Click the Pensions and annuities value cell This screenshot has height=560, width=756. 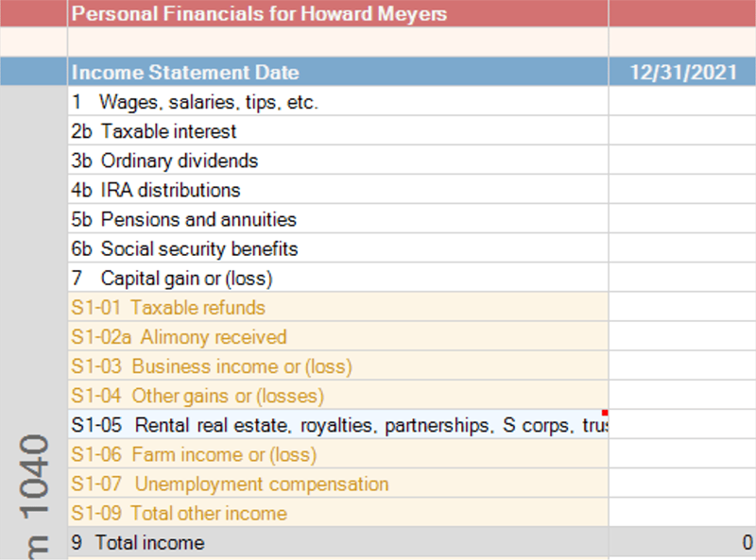click(x=682, y=218)
